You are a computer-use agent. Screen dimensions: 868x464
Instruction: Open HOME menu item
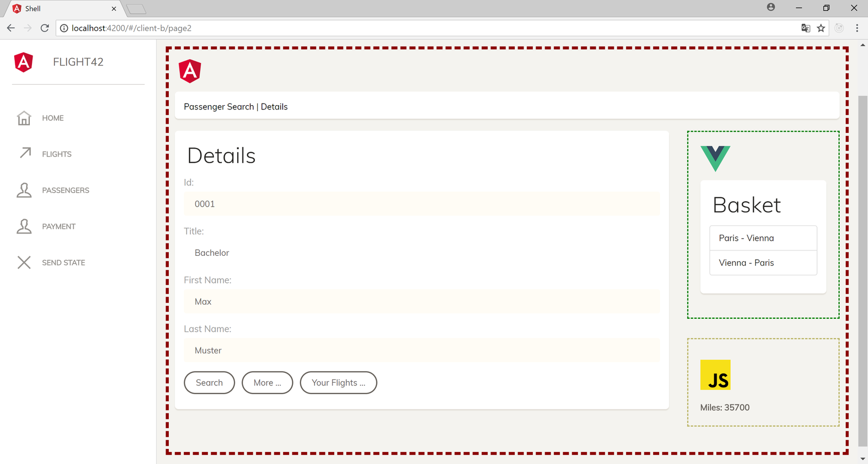pyautogui.click(x=53, y=118)
